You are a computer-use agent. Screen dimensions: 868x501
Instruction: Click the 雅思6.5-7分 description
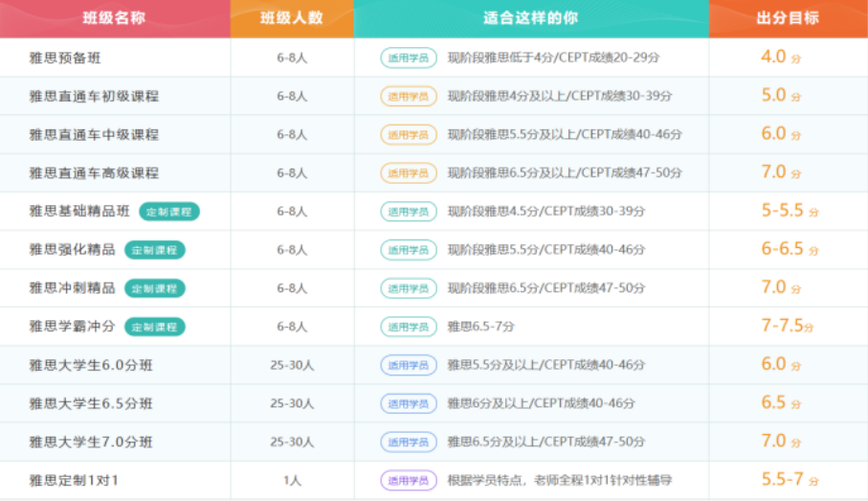(481, 327)
